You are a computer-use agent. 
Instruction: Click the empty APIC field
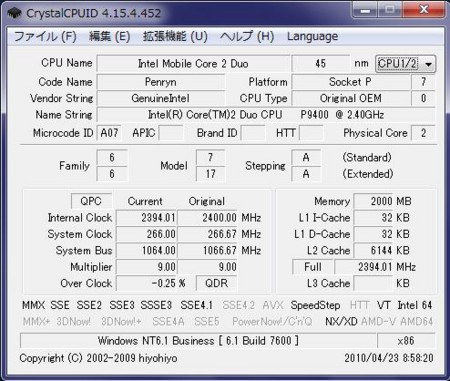pyautogui.click(x=171, y=133)
